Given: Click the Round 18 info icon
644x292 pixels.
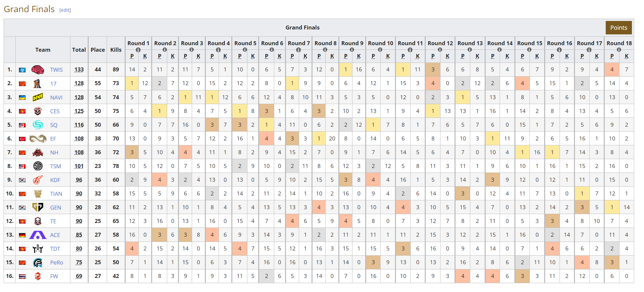Looking at the screenshot, I should (x=619, y=50).
